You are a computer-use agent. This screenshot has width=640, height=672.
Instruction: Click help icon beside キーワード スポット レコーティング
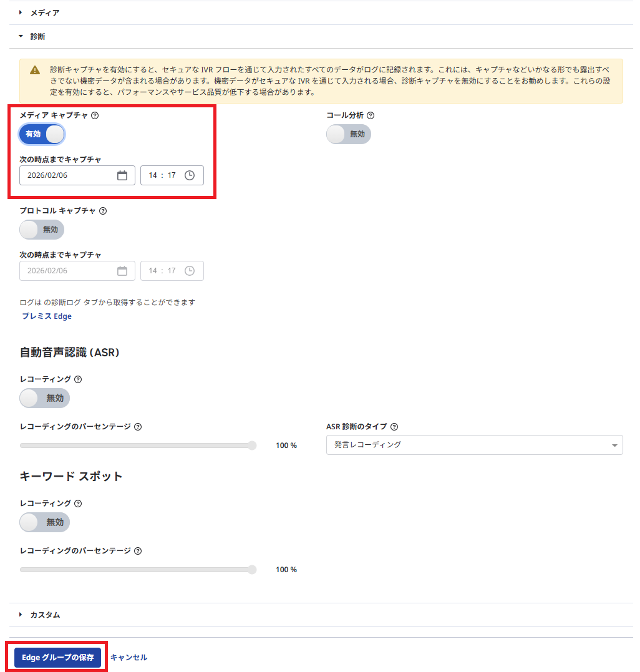[78, 504]
